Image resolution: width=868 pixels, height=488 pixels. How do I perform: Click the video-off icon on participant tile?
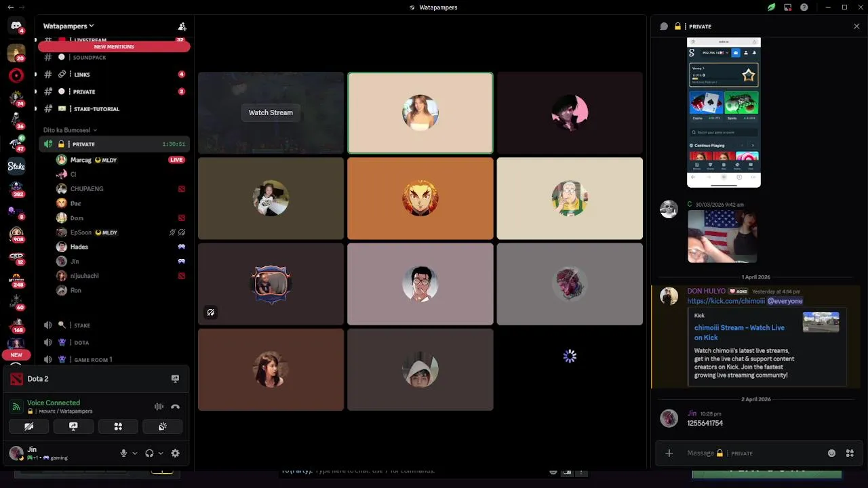(x=211, y=312)
